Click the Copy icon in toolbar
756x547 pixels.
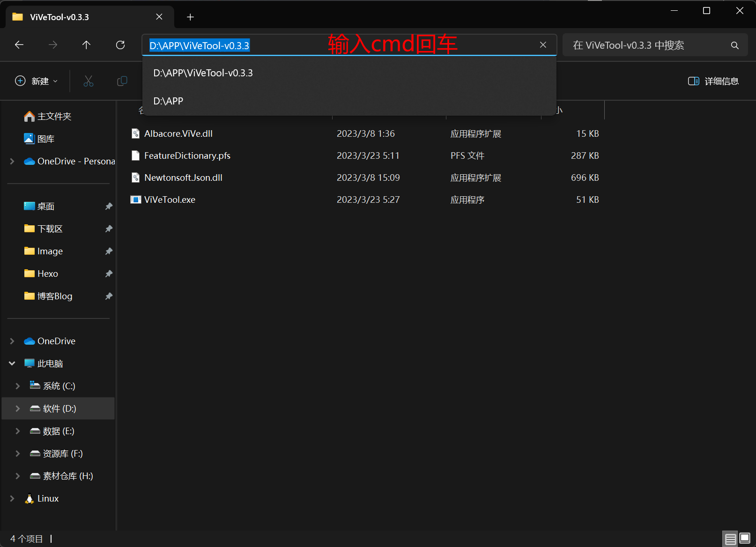point(122,81)
